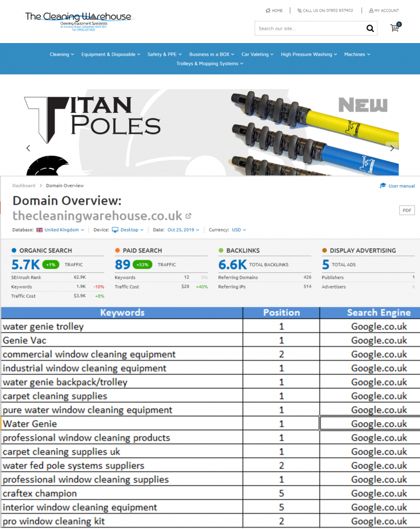Viewport: 420px width, 529px height.
Task: Select the 'water genie trolley' keyword cell
Action: 122,326
